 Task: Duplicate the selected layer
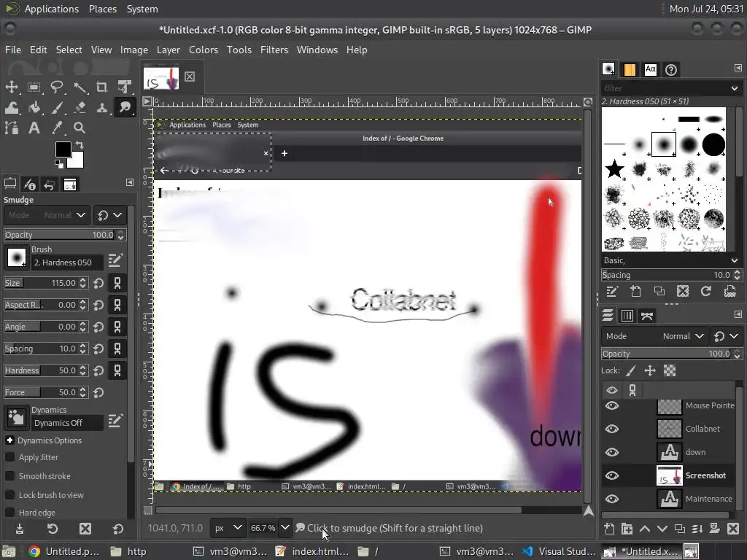pyautogui.click(x=680, y=529)
